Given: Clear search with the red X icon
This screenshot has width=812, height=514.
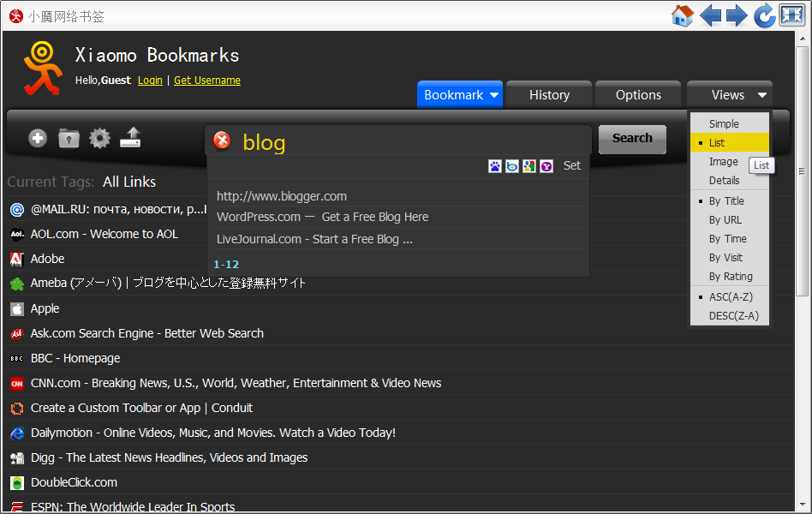Looking at the screenshot, I should coord(222,140).
